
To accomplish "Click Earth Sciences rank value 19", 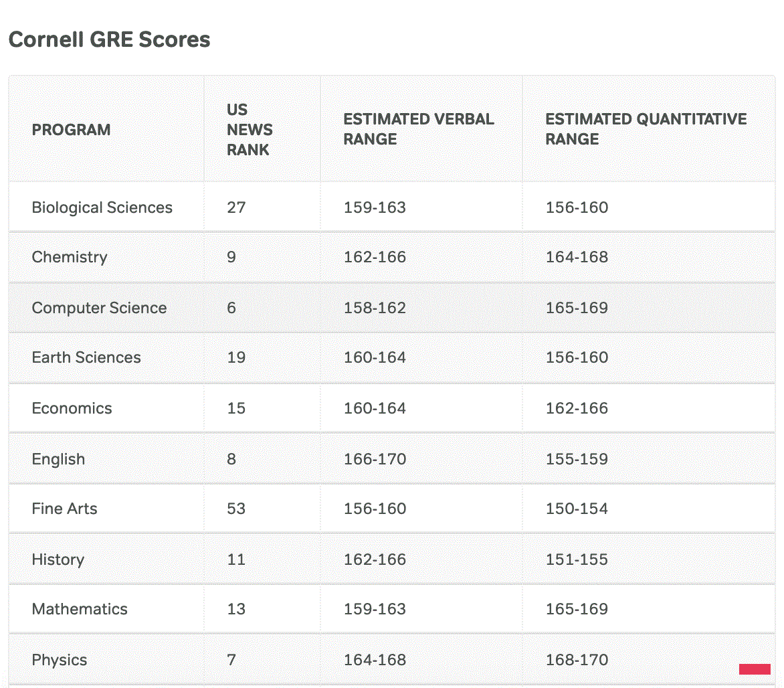I will coord(237,357).
